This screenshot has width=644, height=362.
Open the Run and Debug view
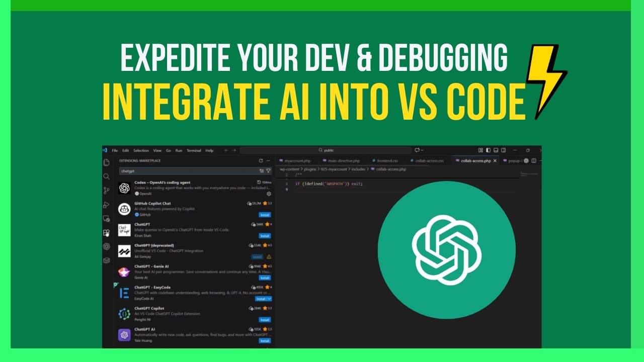106,205
